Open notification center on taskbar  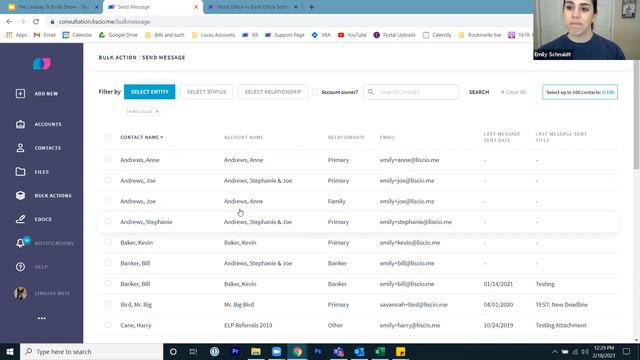tap(626, 351)
